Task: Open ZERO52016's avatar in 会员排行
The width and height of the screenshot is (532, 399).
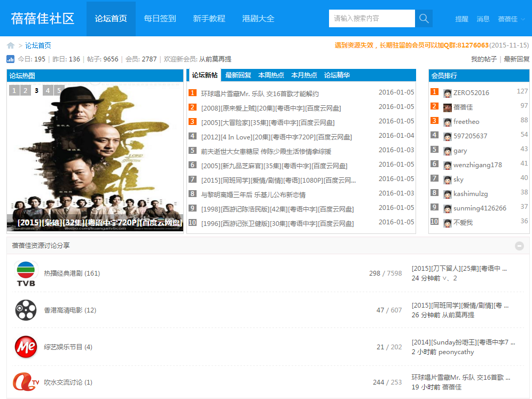Action: [447, 92]
